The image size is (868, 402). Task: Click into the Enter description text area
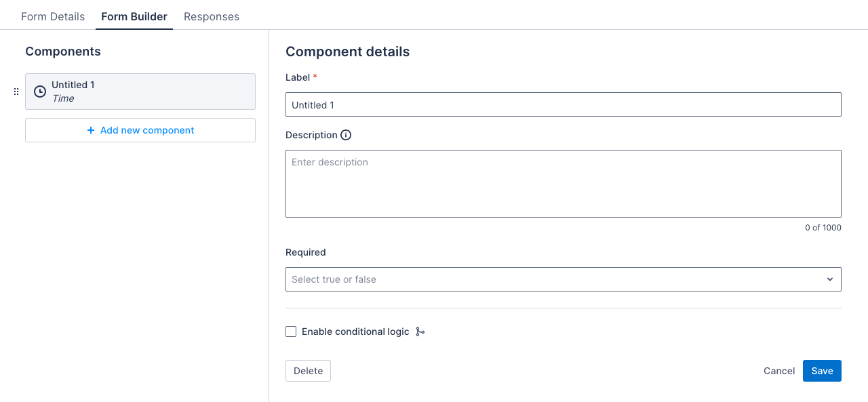coord(563,183)
